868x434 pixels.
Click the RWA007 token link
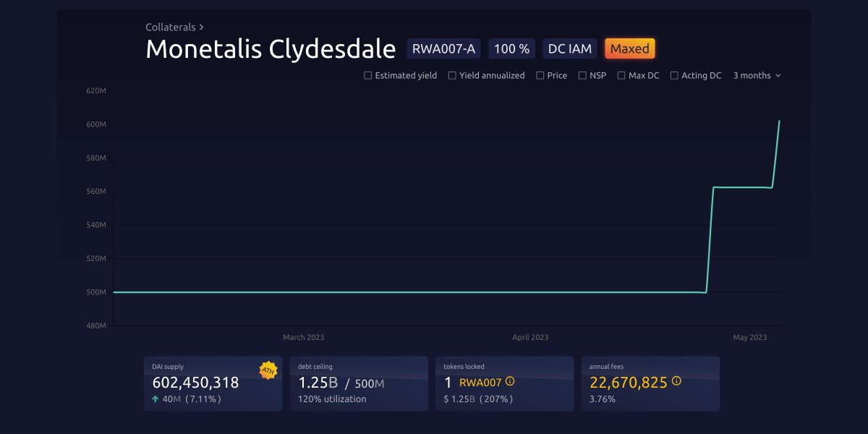tap(480, 382)
